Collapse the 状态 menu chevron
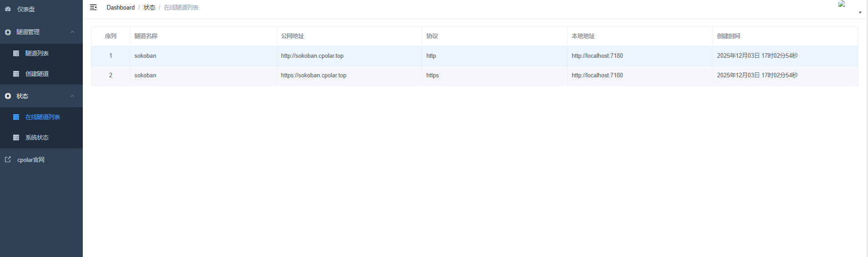Image resolution: width=868 pixels, height=257 pixels. coord(72,96)
